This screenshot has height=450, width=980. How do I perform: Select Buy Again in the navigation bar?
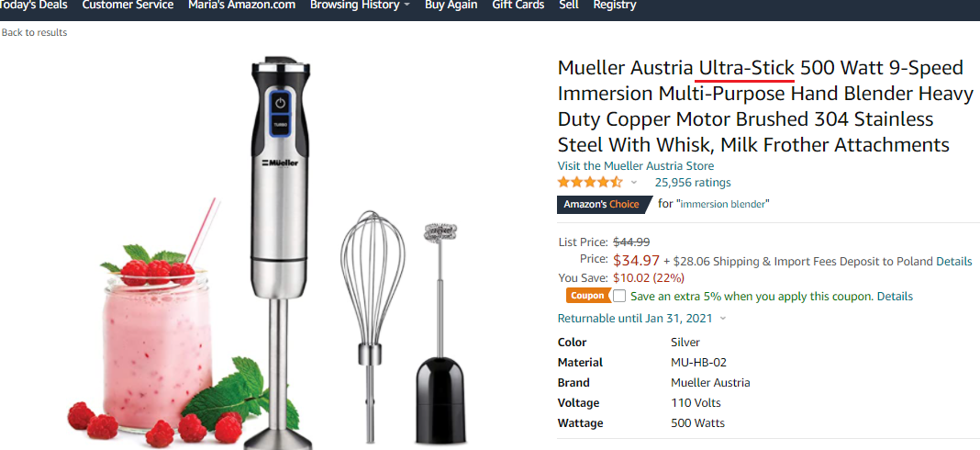coord(451,6)
